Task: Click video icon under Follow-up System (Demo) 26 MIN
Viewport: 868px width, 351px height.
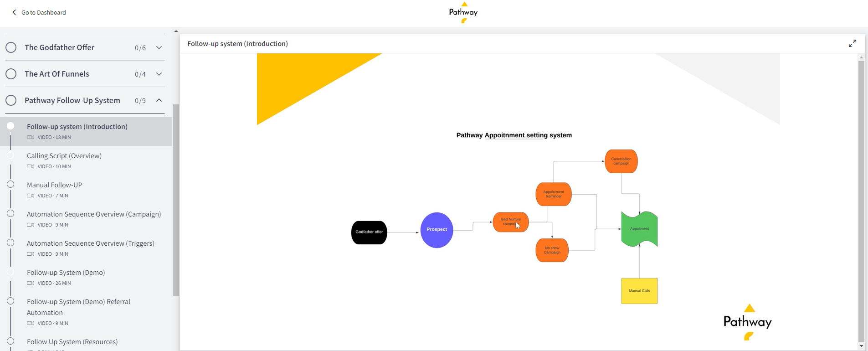Action: [31, 283]
